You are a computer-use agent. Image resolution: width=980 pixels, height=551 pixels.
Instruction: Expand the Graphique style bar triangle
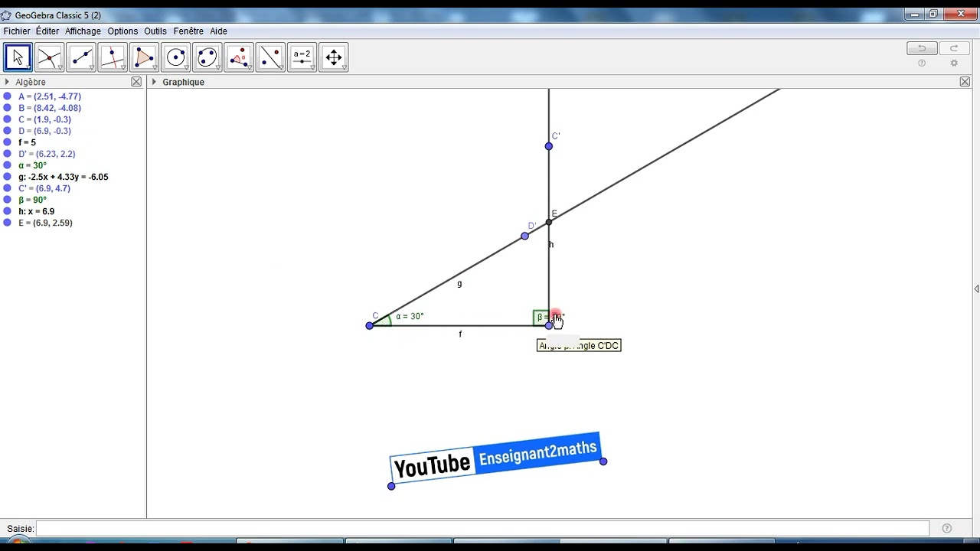154,82
